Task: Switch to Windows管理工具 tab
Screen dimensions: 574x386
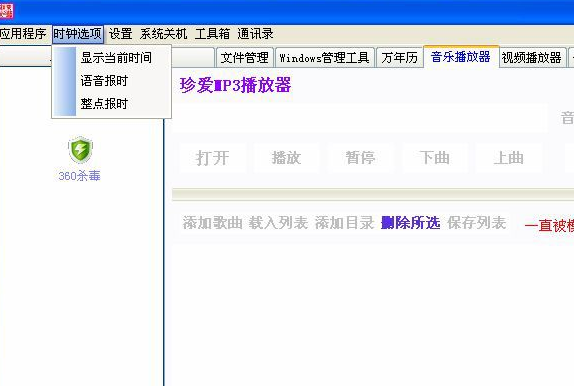Action: [x=324, y=57]
